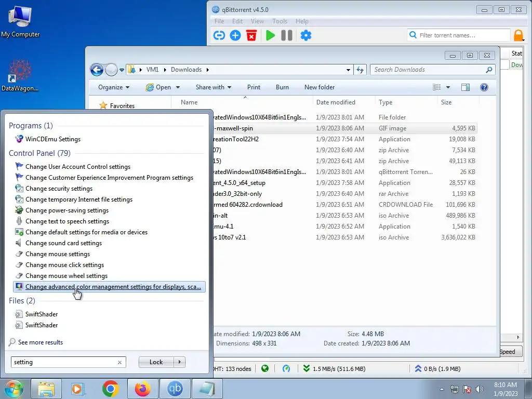Click Explorer change view icon
532x399 pixels.
[437, 87]
